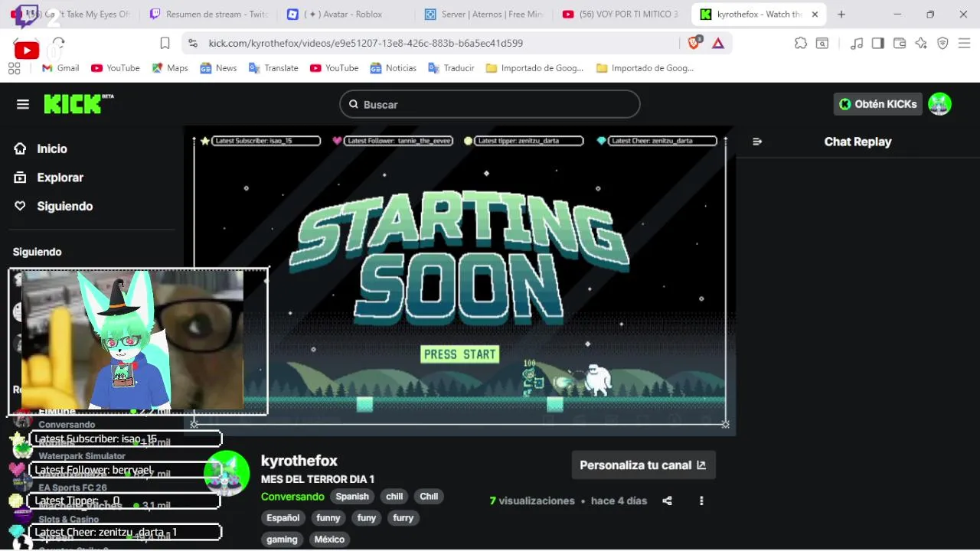Image resolution: width=980 pixels, height=551 pixels.
Task: Click the Personaliza tu canal button
Action: 643,465
